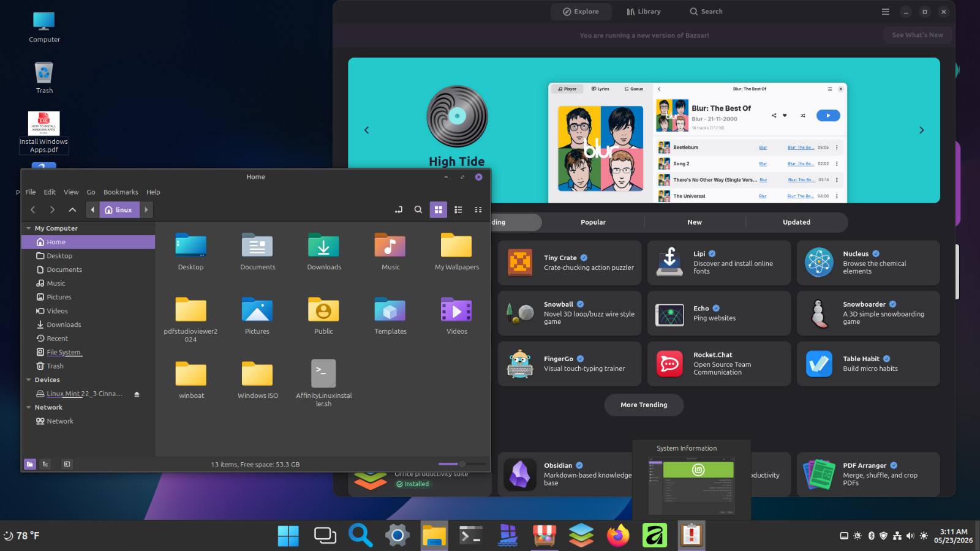Screen dimensions: 980x551
Task: Switch file manager to icon view
Action: (439, 209)
